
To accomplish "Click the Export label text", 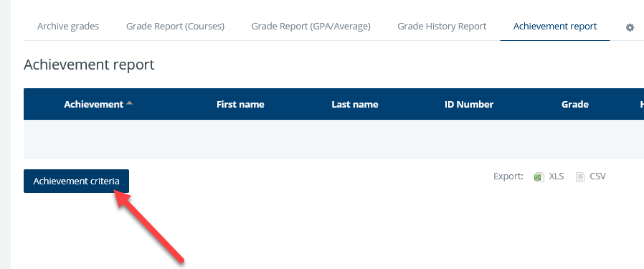I will [508, 176].
